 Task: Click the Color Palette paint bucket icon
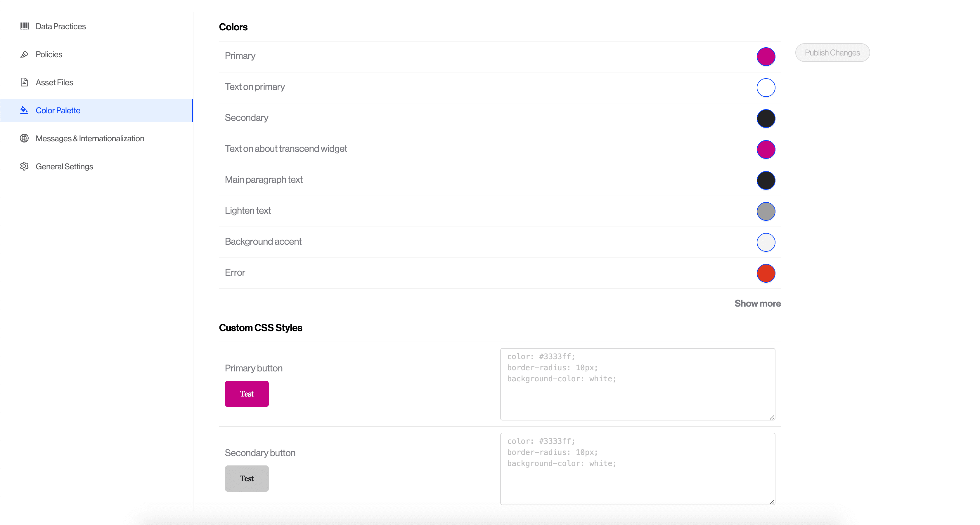24,110
